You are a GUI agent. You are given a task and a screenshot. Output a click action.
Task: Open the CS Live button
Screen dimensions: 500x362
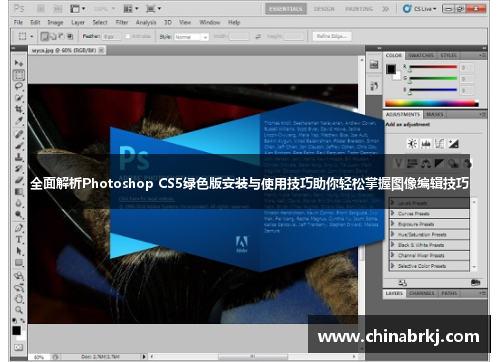420,9
